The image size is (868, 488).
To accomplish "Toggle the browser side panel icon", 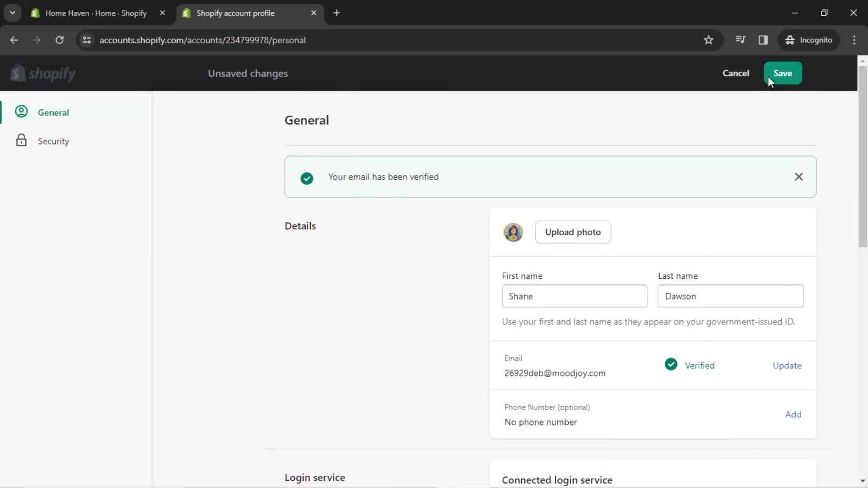I will click(763, 40).
